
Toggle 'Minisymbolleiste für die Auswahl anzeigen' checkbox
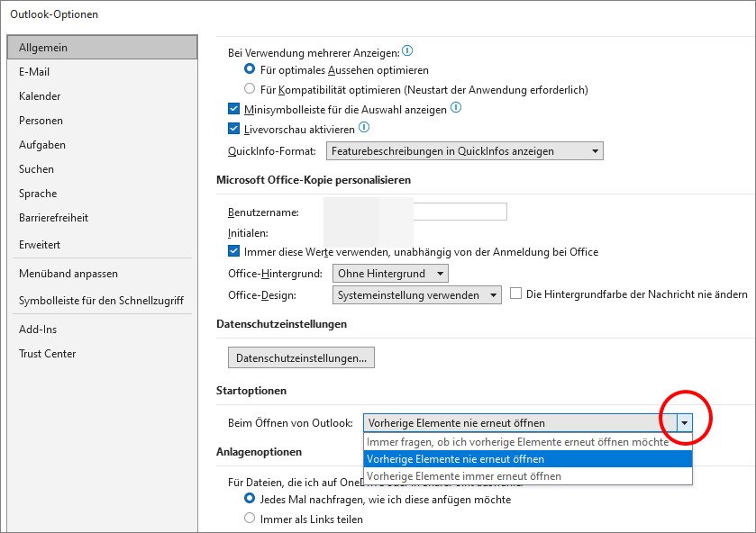tap(234, 109)
